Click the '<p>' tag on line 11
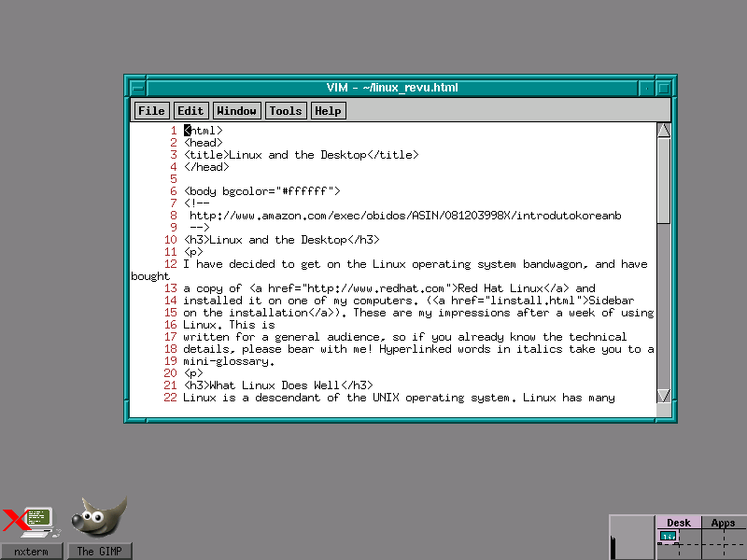Viewport: 747px width, 560px height. pos(193,252)
